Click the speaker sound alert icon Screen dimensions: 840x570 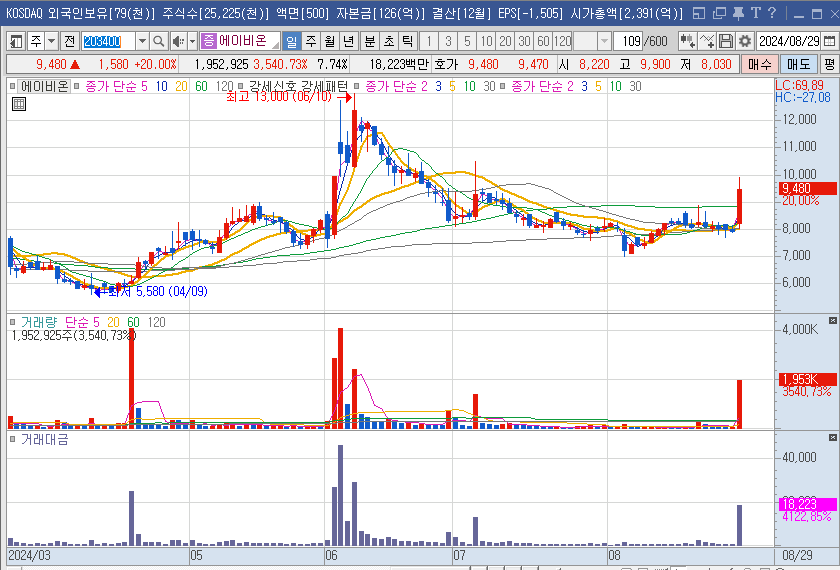click(x=178, y=41)
